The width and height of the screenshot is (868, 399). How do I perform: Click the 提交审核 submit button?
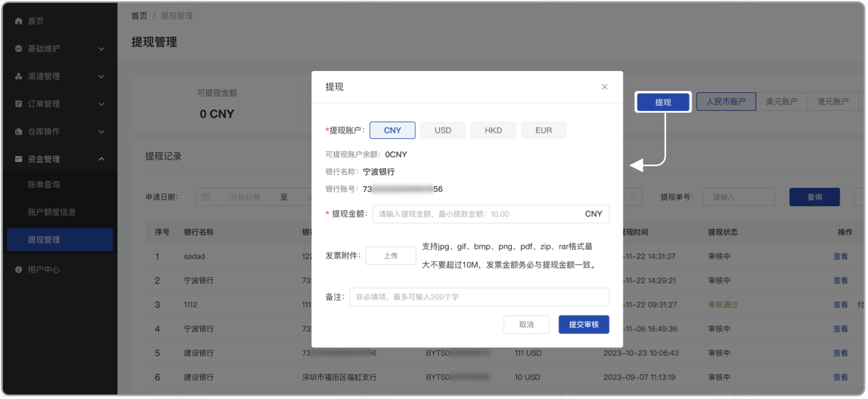click(x=584, y=324)
